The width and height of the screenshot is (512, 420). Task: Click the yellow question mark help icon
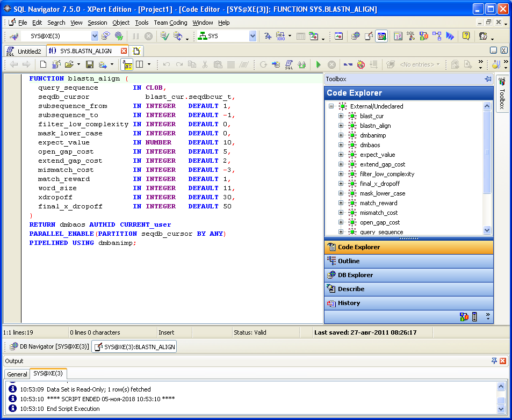466,36
